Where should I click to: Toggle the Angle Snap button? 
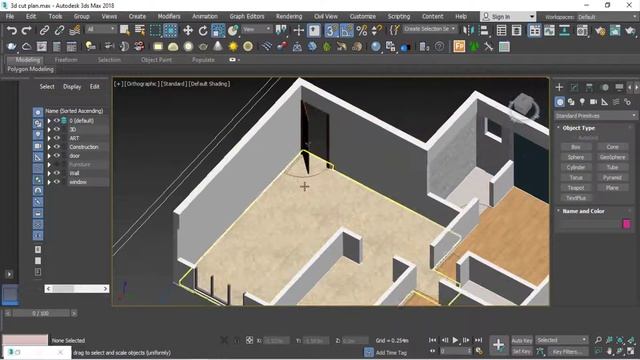pyautogui.click(x=347, y=30)
